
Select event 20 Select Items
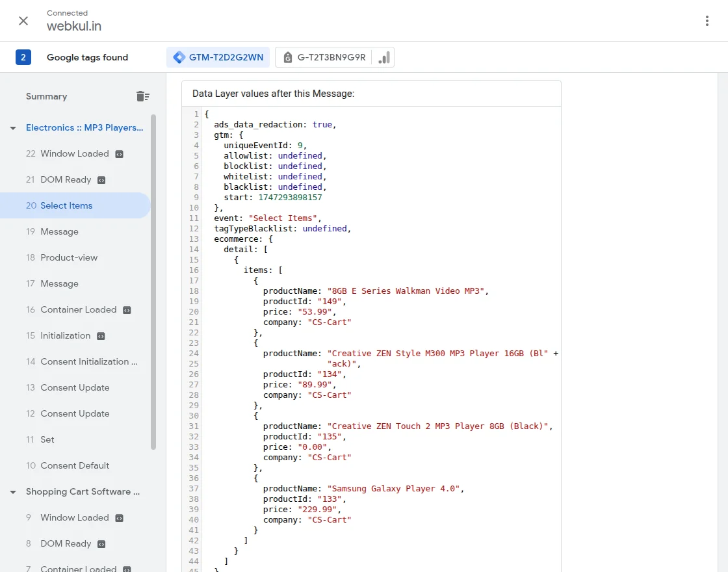[x=66, y=205]
